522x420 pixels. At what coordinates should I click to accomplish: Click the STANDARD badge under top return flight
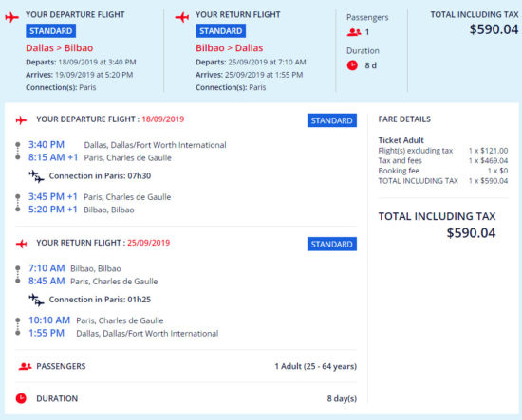[x=221, y=31]
